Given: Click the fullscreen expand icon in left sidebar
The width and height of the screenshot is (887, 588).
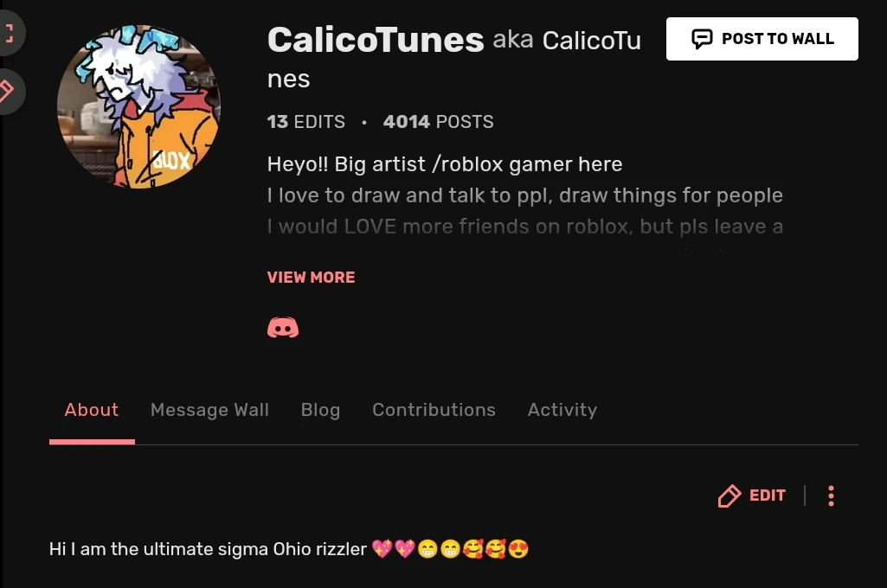Looking at the screenshot, I should (x=9, y=33).
